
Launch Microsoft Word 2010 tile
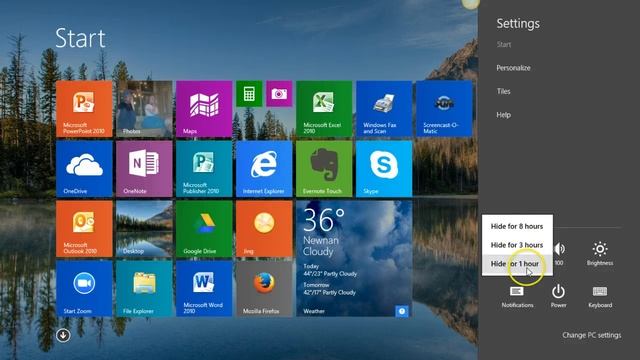tap(204, 289)
